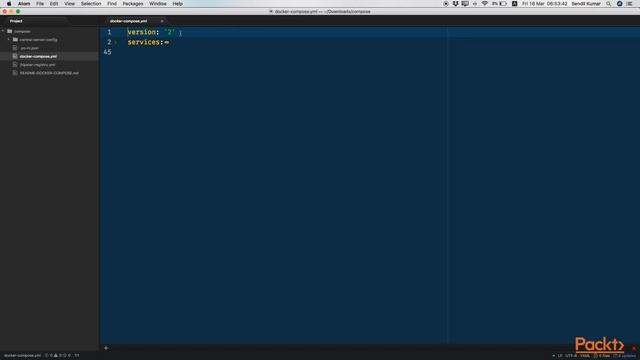
Task: Expand the folded services ellipsis marker
Action: coord(167,42)
